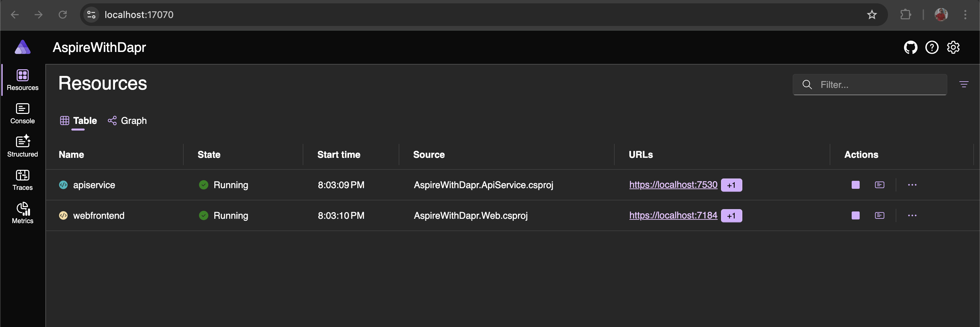Show additional URLs for webfrontend +1

pos(731,216)
